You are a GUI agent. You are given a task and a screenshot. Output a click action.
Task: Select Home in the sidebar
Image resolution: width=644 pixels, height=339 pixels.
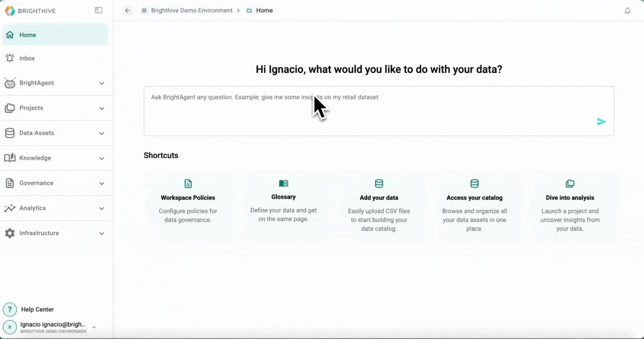pyautogui.click(x=55, y=35)
